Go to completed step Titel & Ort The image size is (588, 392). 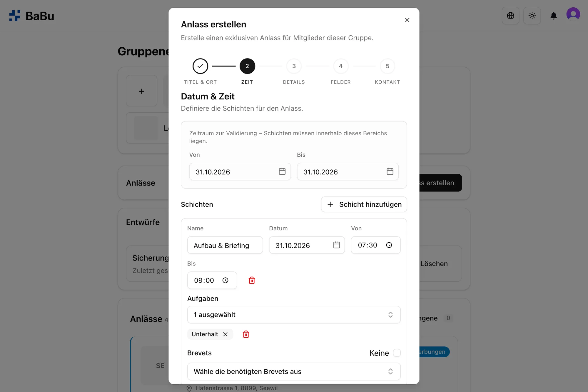(x=200, y=66)
